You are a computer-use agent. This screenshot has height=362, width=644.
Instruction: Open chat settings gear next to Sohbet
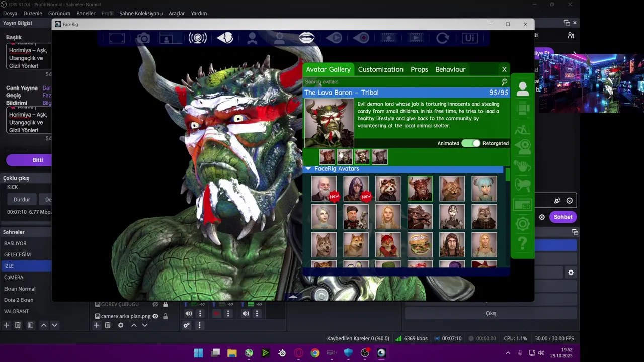tap(542, 217)
